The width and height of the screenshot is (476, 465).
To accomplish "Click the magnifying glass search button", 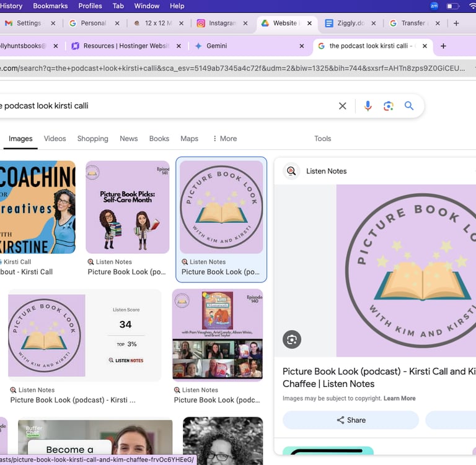I will pyautogui.click(x=409, y=106).
